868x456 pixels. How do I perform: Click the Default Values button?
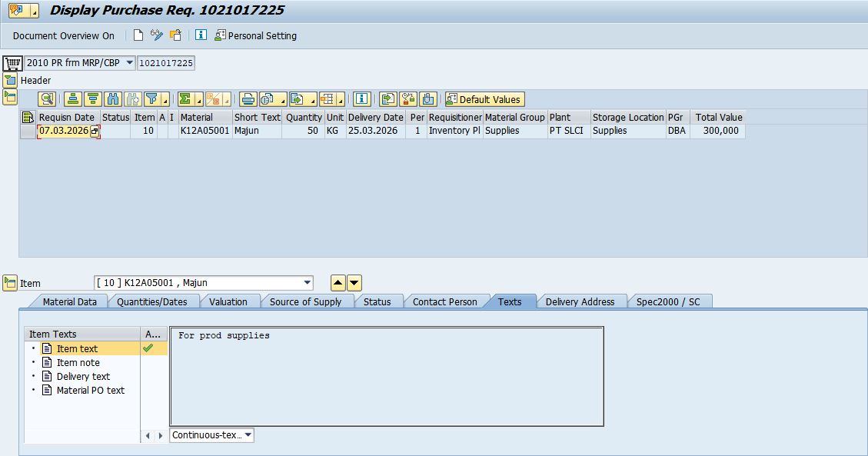pos(484,99)
